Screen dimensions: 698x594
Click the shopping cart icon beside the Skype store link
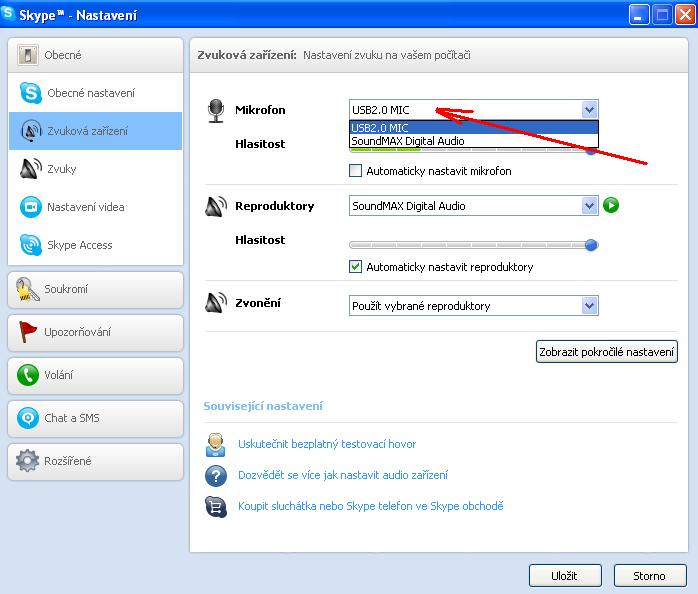pos(216,507)
